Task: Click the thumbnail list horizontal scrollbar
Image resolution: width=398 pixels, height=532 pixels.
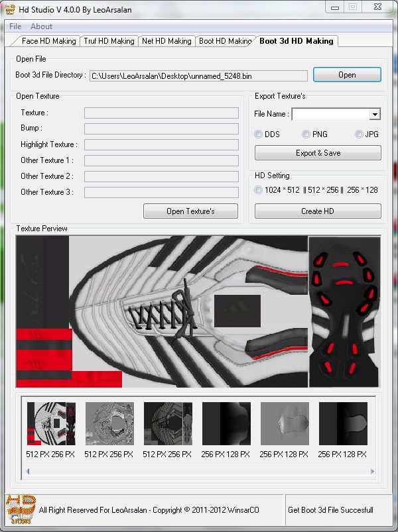Action: coord(199,472)
